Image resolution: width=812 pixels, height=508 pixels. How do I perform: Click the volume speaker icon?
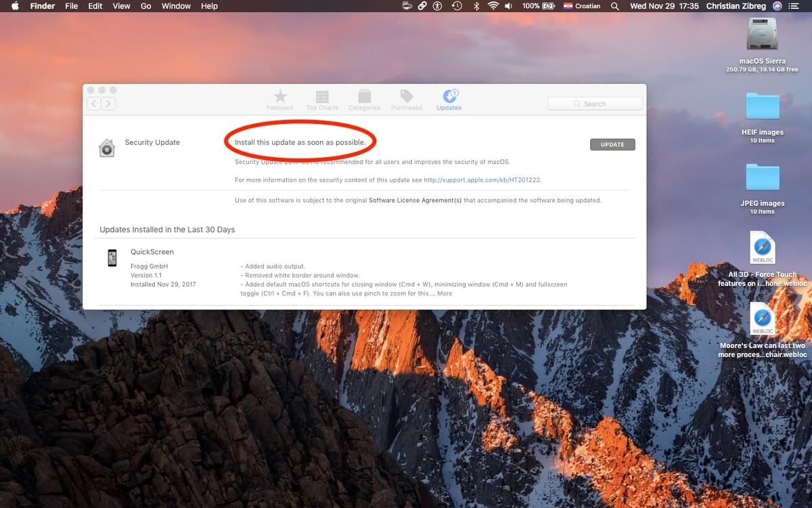pyautogui.click(x=510, y=6)
